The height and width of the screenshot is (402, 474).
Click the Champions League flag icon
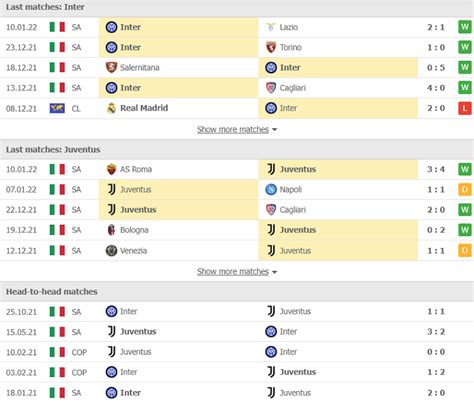[x=57, y=108]
